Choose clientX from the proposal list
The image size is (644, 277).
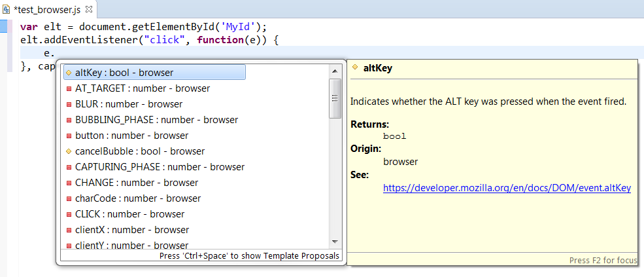[131, 230]
